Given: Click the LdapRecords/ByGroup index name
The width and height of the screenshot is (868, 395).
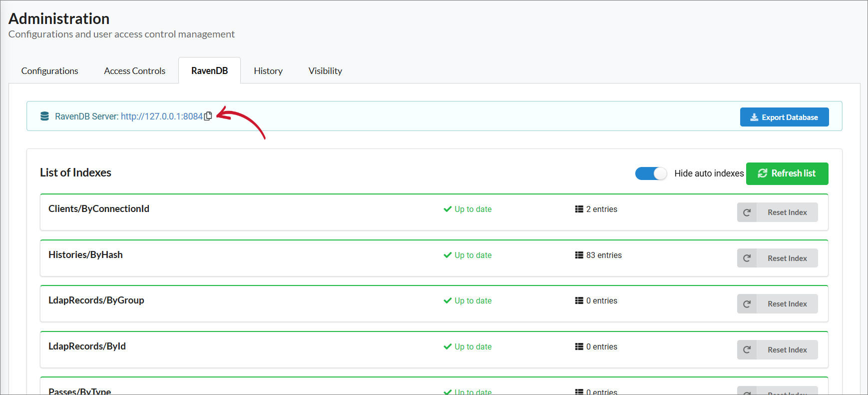Looking at the screenshot, I should tap(96, 300).
